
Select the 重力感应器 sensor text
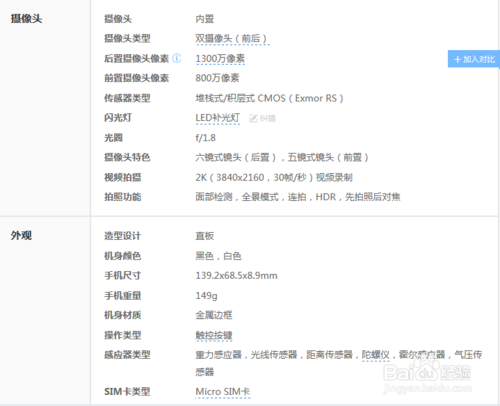[218, 355]
